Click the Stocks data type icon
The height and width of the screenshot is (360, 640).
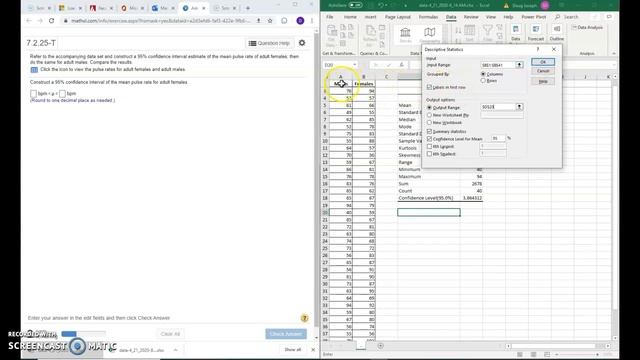pyautogui.click(x=405, y=33)
